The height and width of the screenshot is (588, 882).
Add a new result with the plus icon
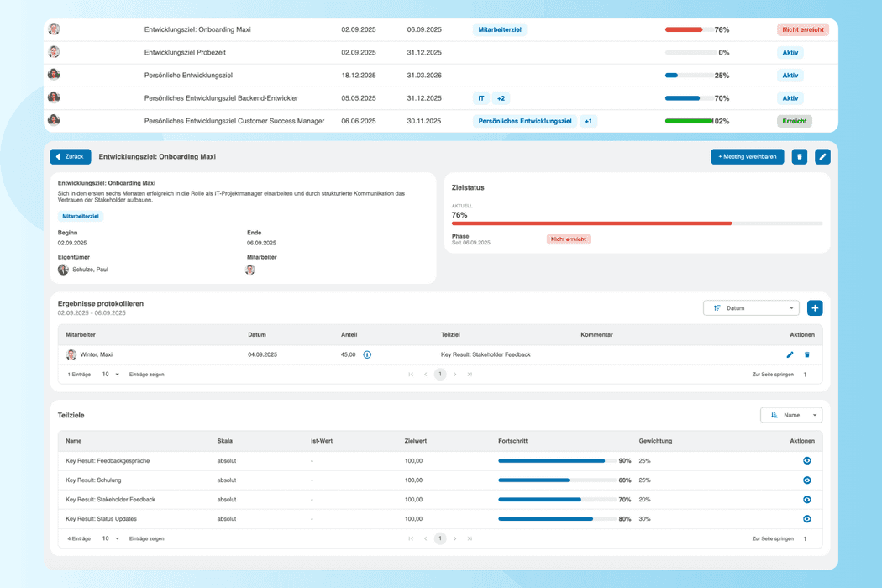point(814,307)
